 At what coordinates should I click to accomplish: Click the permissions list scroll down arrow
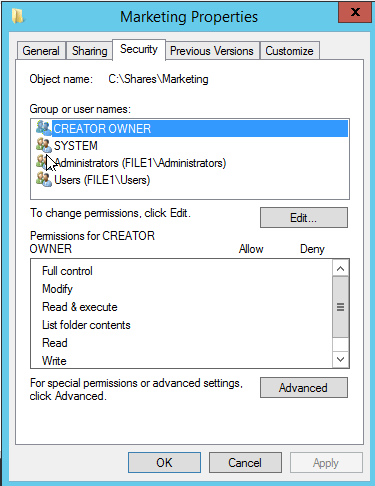[x=340, y=359]
